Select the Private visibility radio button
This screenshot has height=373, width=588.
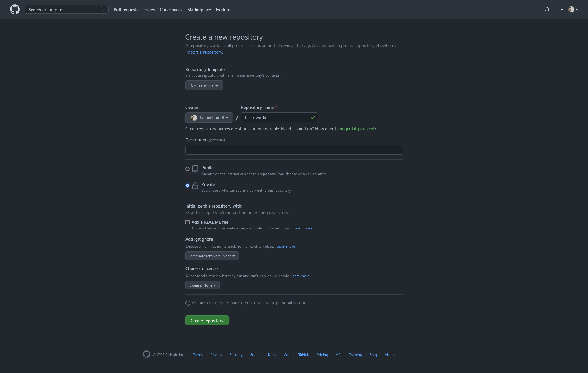pos(188,186)
